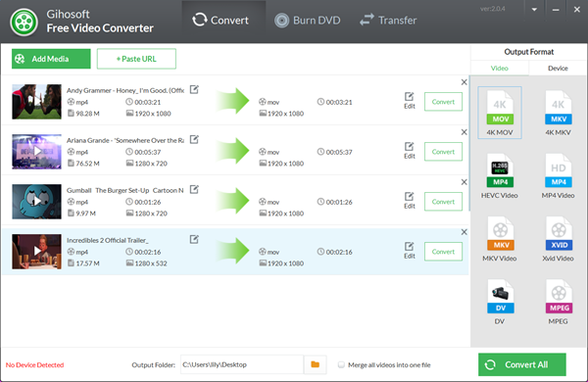Screen dimensions: 588x382
Task: Start converting everything with Convert All
Action: point(522,364)
